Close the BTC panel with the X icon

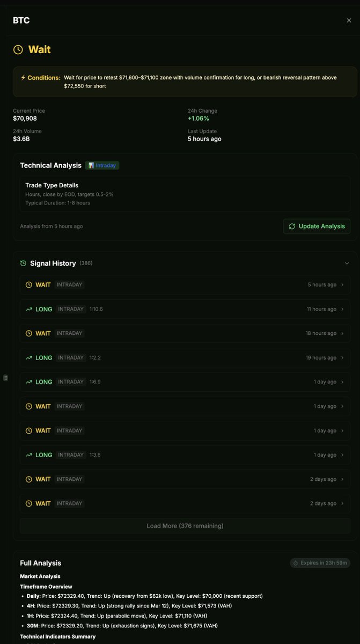tap(349, 20)
